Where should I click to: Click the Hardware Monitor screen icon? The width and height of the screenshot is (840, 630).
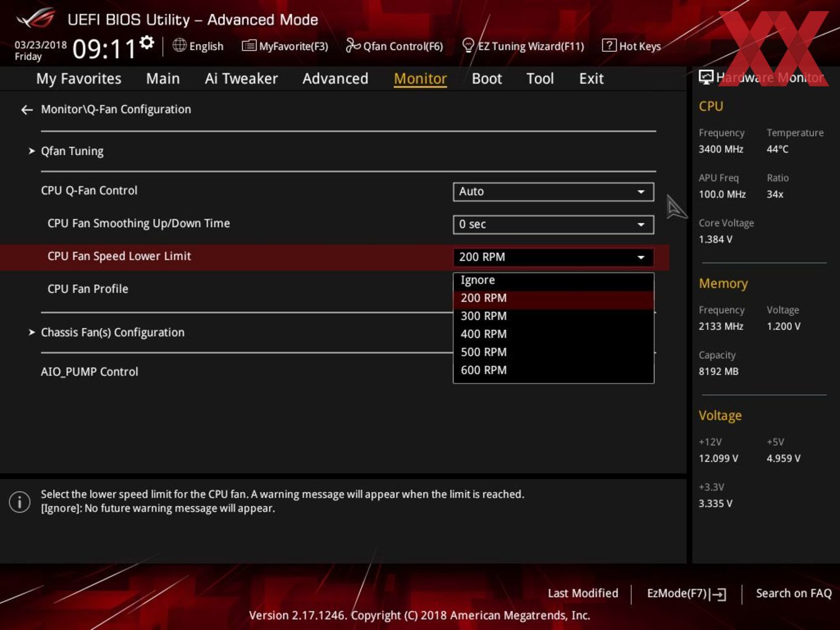[706, 77]
